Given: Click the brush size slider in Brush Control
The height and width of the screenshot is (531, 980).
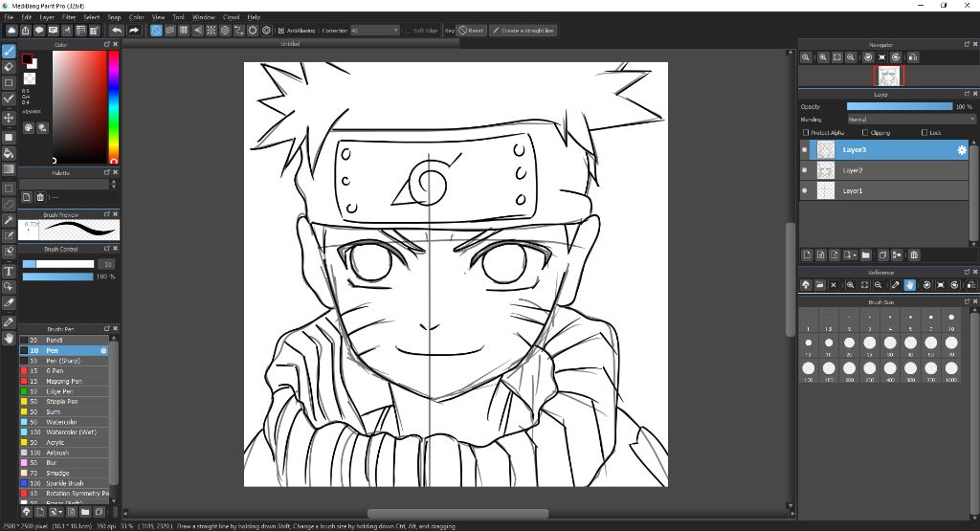Looking at the screenshot, I should (x=58, y=264).
